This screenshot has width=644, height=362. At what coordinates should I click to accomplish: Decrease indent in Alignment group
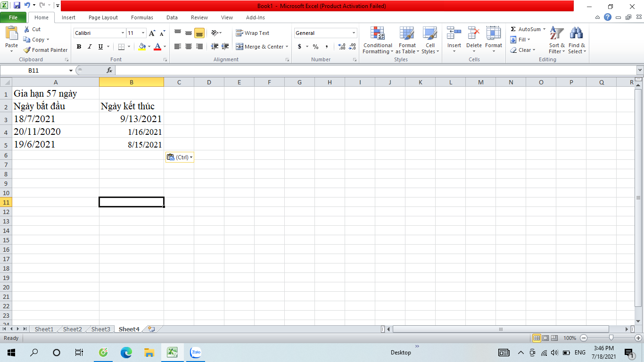(x=215, y=47)
